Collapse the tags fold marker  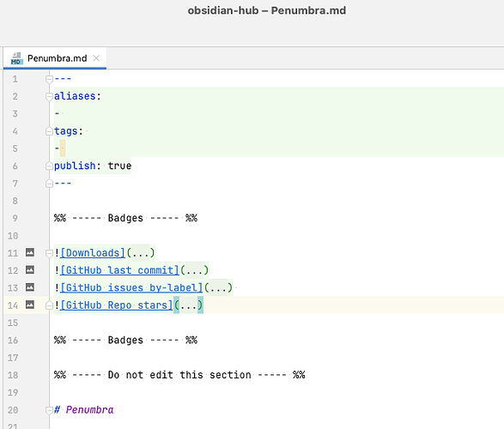(x=49, y=131)
